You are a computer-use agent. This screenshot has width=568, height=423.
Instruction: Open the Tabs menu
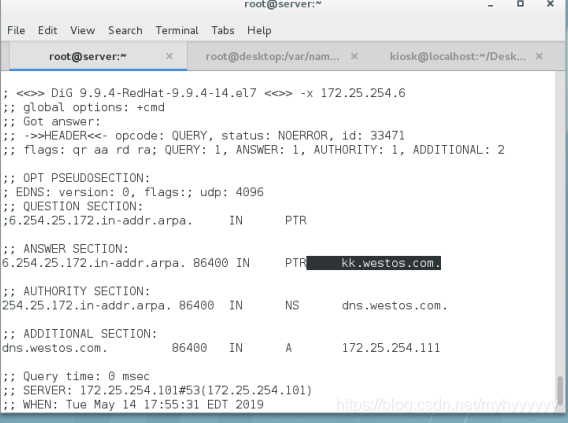223,30
